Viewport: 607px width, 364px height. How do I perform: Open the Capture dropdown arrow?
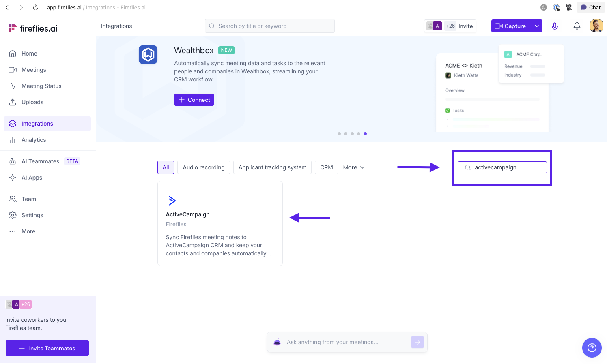(x=537, y=26)
